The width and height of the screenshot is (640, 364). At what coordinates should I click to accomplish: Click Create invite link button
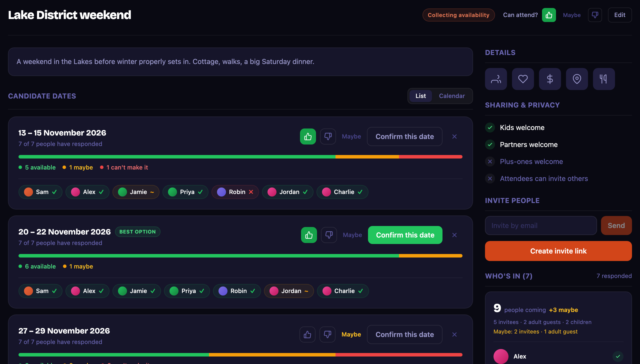tap(558, 251)
